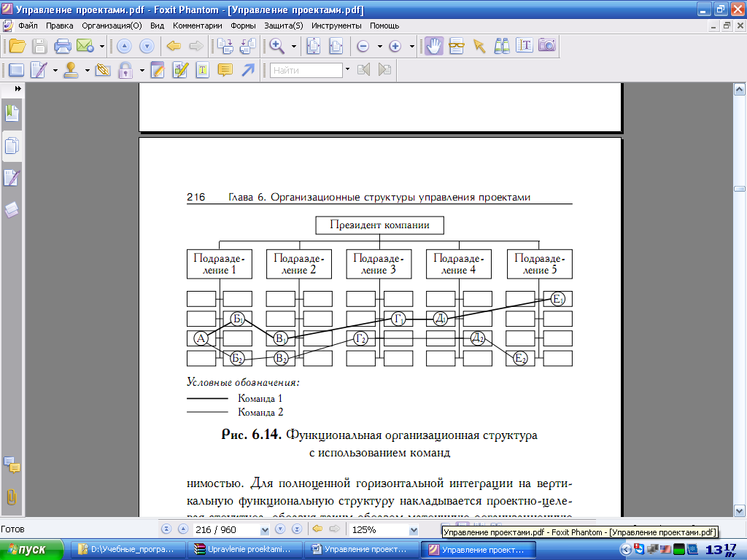Open the Layers panel in sidebar

[12, 209]
